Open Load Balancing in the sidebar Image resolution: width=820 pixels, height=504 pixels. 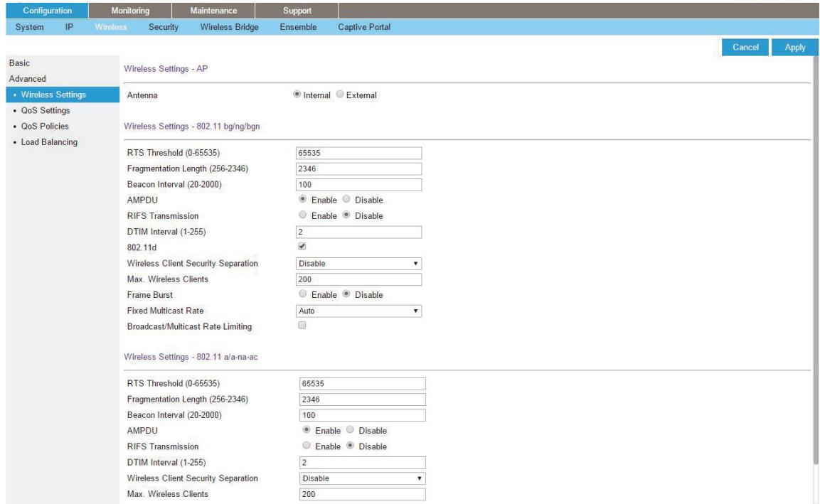49,141
